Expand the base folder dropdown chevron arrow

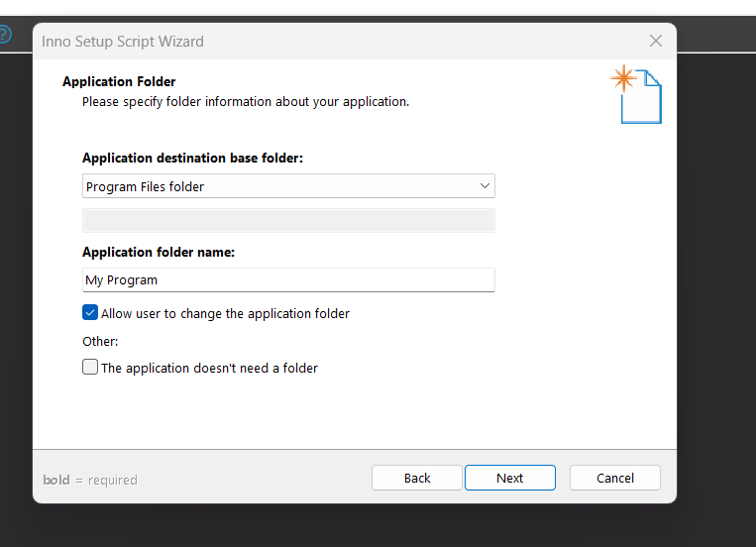click(485, 186)
